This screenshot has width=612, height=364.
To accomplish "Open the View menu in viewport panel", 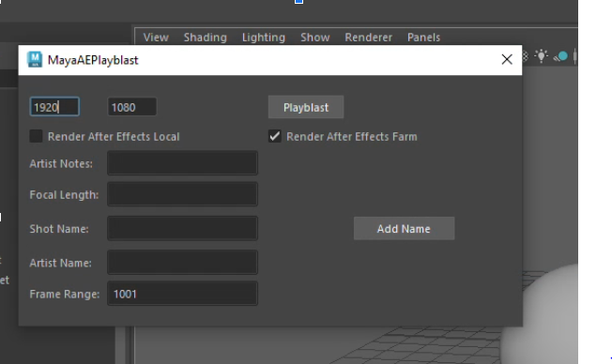I will click(x=156, y=38).
